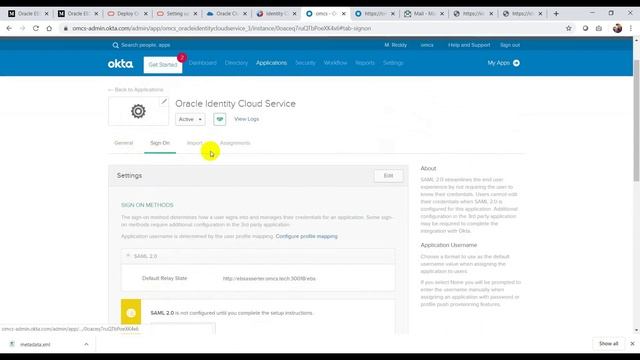Open the Active status dropdown
This screenshot has height=360, width=640.
coord(190,119)
